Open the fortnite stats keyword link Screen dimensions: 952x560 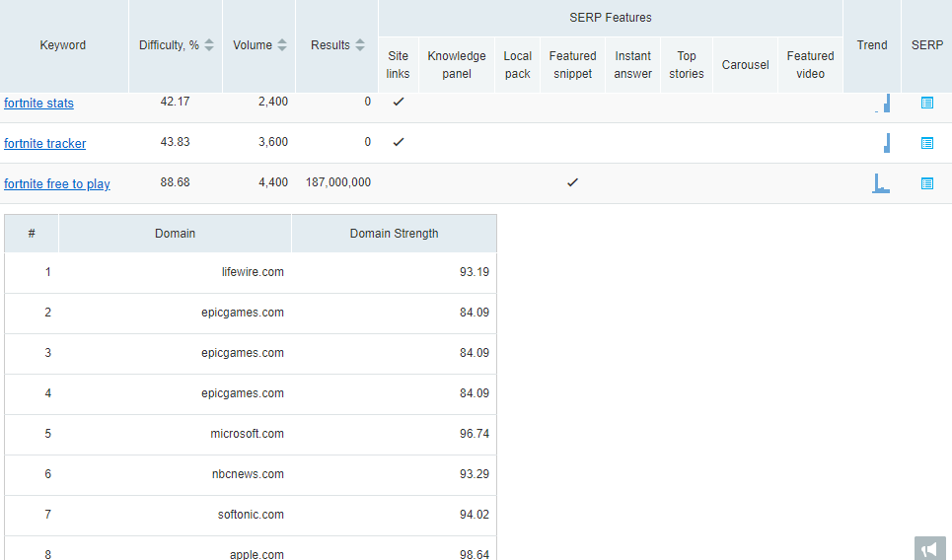pyautogui.click(x=38, y=104)
